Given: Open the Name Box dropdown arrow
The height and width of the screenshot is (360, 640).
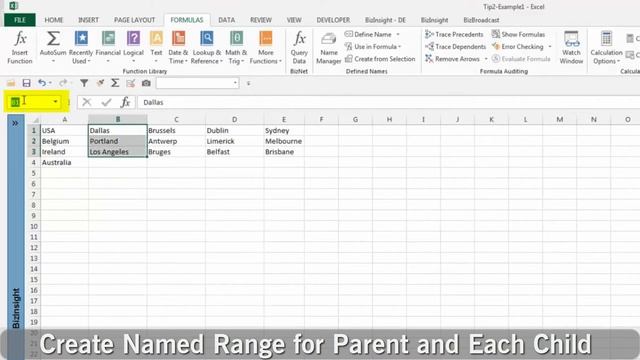Looking at the screenshot, I should coord(55,102).
